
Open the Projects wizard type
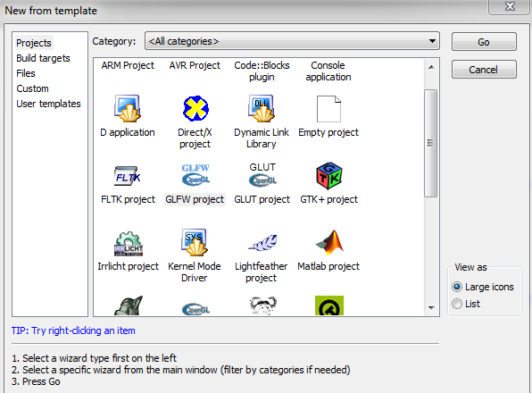click(x=34, y=43)
